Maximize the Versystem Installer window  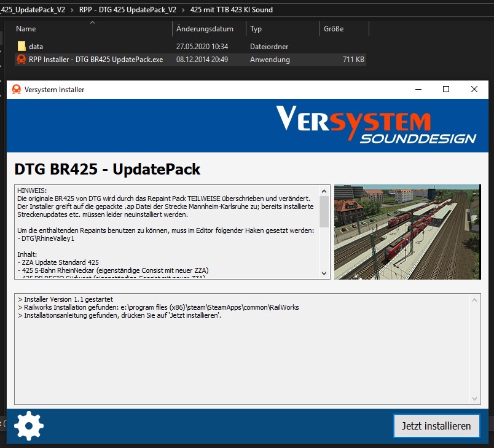(446, 90)
